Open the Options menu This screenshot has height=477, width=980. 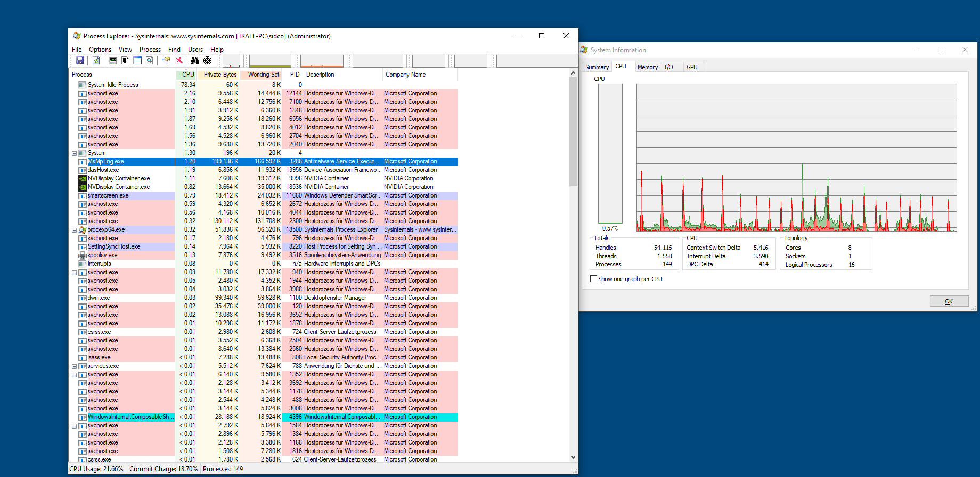point(100,50)
